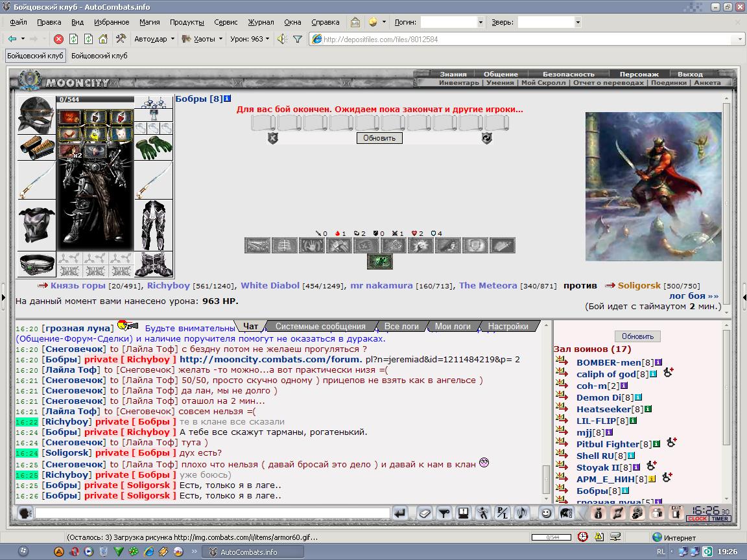Toggle the CLOCK mode button

pos(697,519)
